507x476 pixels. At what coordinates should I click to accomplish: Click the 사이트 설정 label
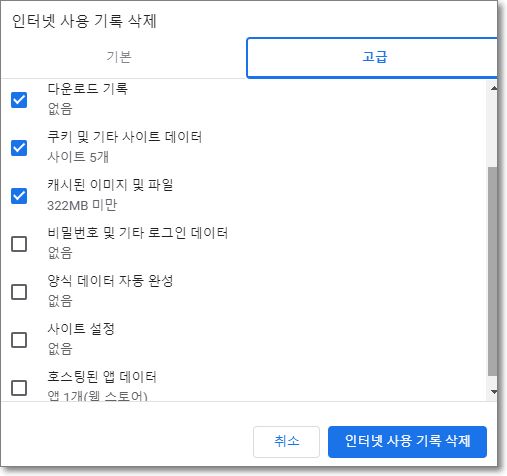pos(81,329)
